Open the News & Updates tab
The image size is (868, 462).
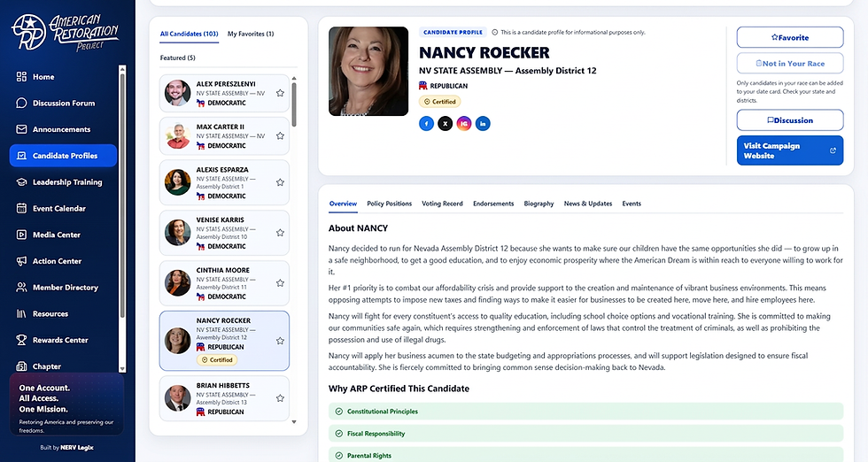(588, 204)
